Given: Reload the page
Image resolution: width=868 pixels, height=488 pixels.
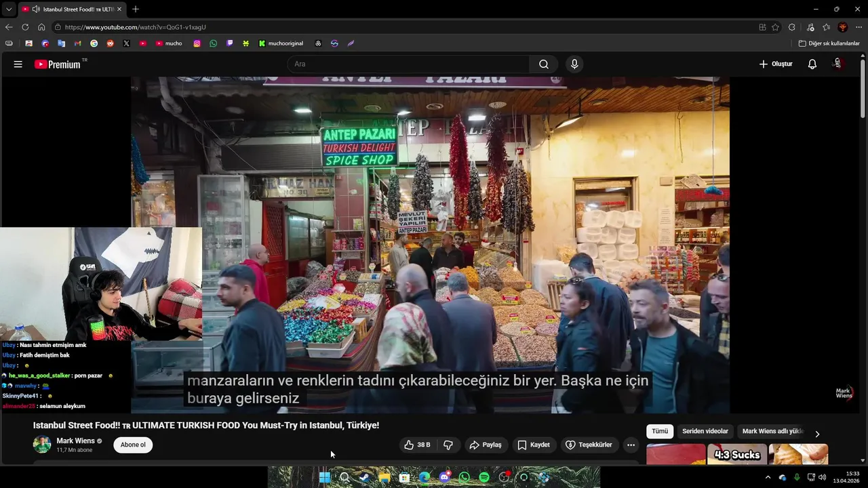Looking at the screenshot, I should [x=25, y=27].
